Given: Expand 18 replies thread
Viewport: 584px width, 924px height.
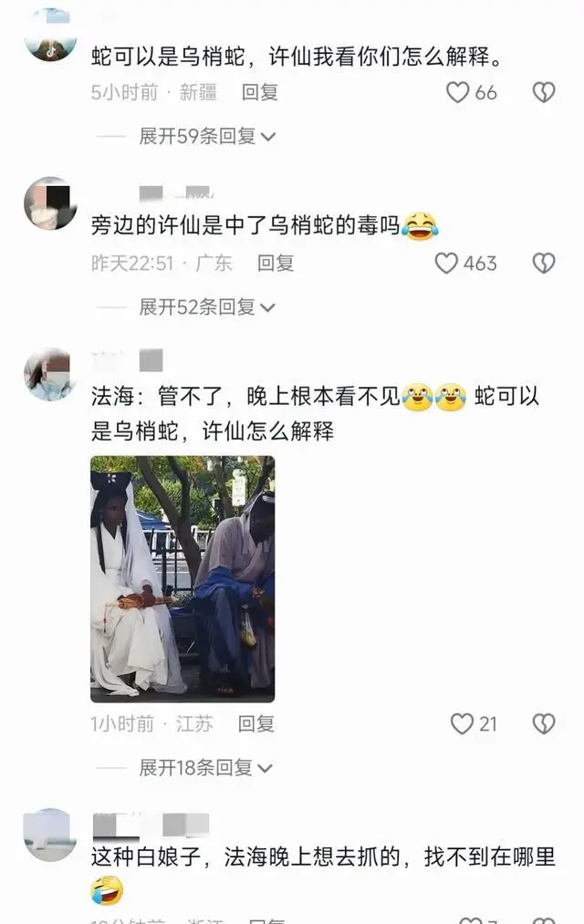Looking at the screenshot, I should 205,768.
